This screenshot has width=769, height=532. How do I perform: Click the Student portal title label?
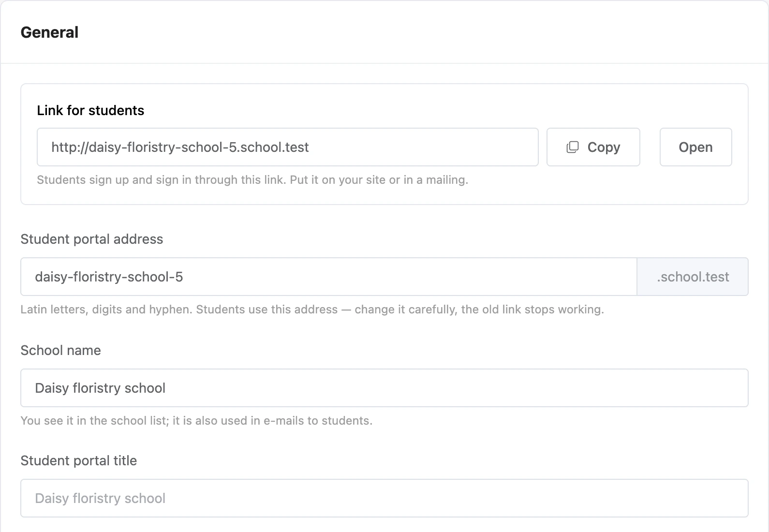[x=79, y=460]
